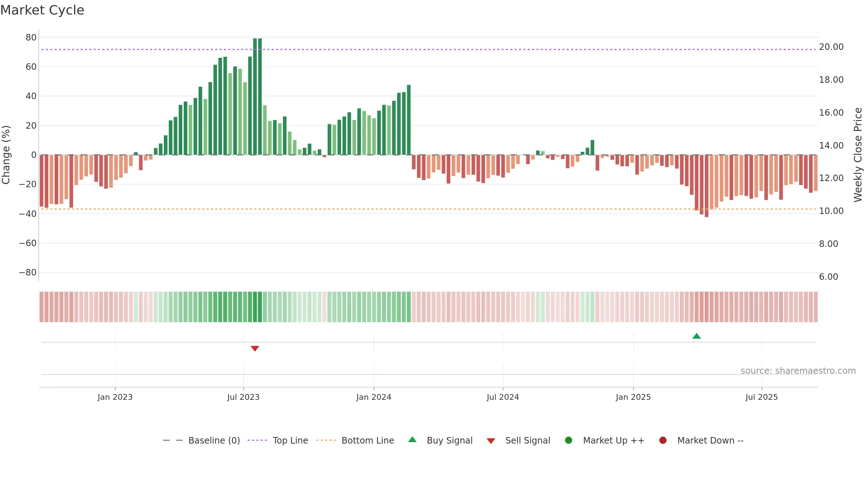This screenshot has width=868, height=488.
Task: Toggle Baseline (0) legend entry
Action: pos(201,440)
